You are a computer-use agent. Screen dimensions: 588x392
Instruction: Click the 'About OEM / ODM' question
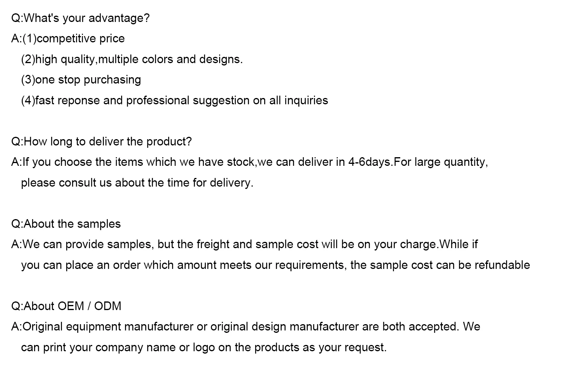66,307
